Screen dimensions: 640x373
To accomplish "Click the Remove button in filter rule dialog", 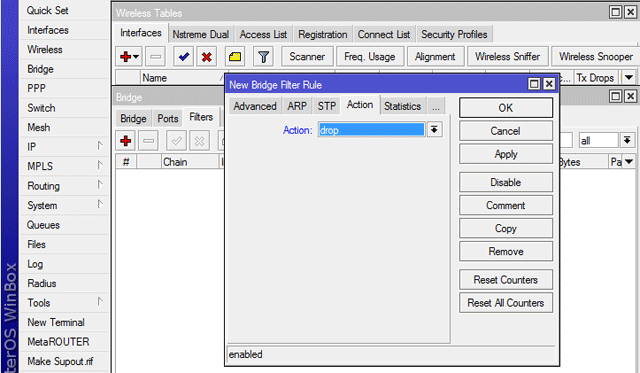I will 506,251.
